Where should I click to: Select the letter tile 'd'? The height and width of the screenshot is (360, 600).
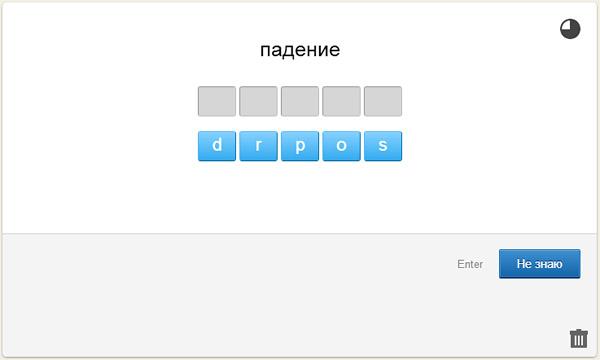tap(217, 146)
